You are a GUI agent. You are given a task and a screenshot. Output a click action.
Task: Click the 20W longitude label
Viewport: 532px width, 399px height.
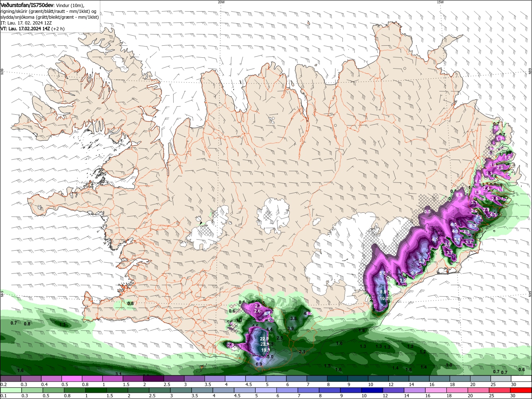tap(221, 2)
